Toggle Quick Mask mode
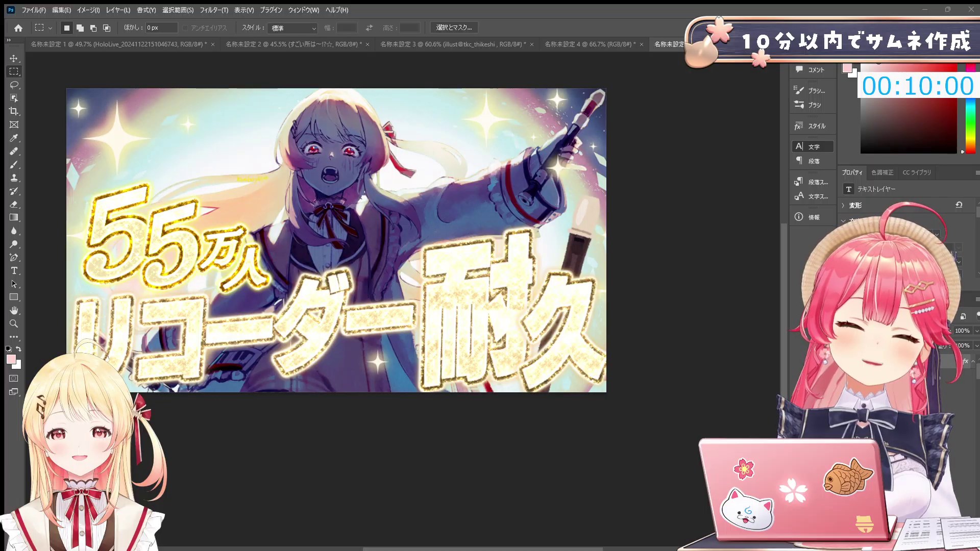The width and height of the screenshot is (980, 551). point(14,379)
